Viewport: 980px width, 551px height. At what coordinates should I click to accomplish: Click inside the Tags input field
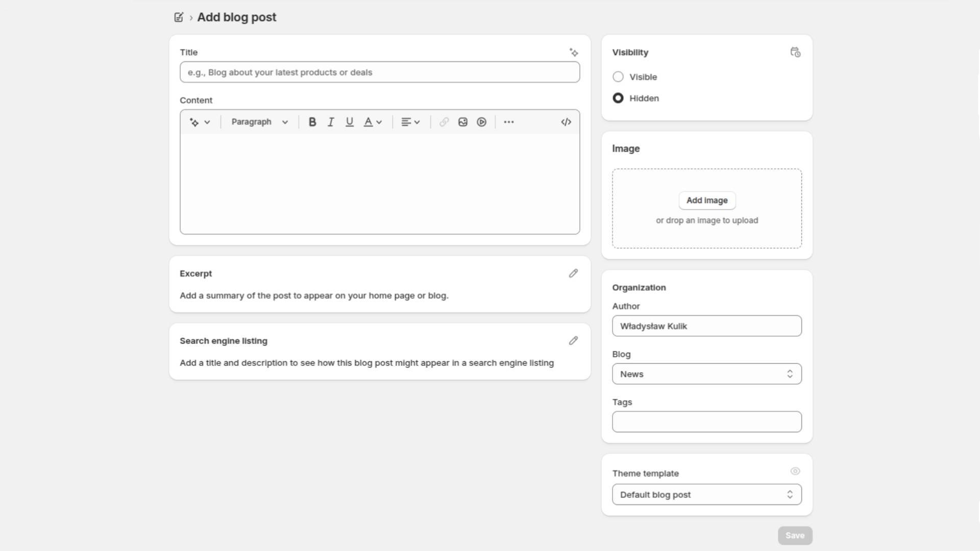(706, 421)
